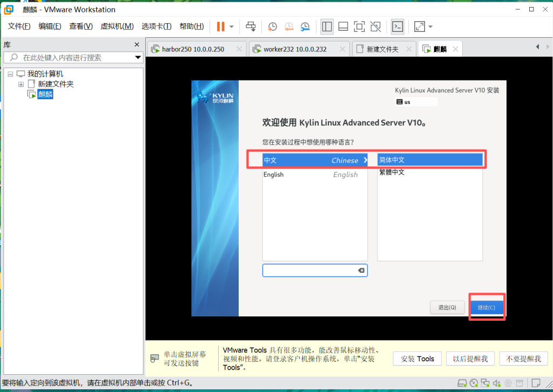Collapse the 我的计算机 tree node
This screenshot has height=392, width=553.
pyautogui.click(x=10, y=73)
